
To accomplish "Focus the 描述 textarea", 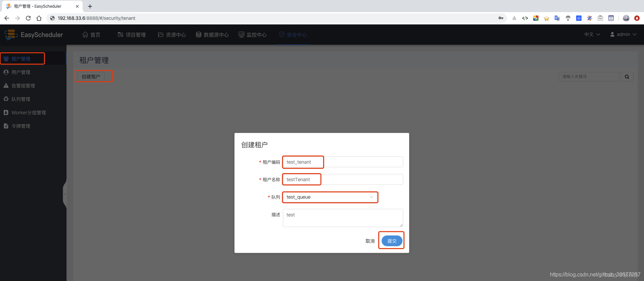I will 343,218.
